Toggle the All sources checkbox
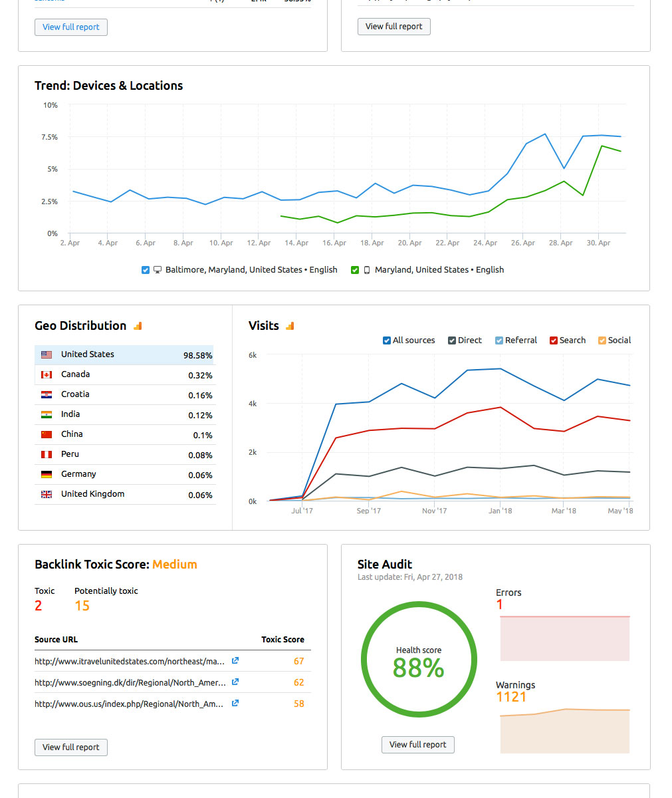The height and width of the screenshot is (798, 672). coord(387,340)
